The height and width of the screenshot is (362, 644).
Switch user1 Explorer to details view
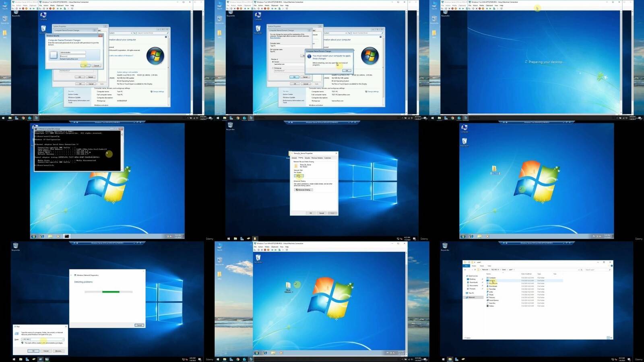click(608, 337)
